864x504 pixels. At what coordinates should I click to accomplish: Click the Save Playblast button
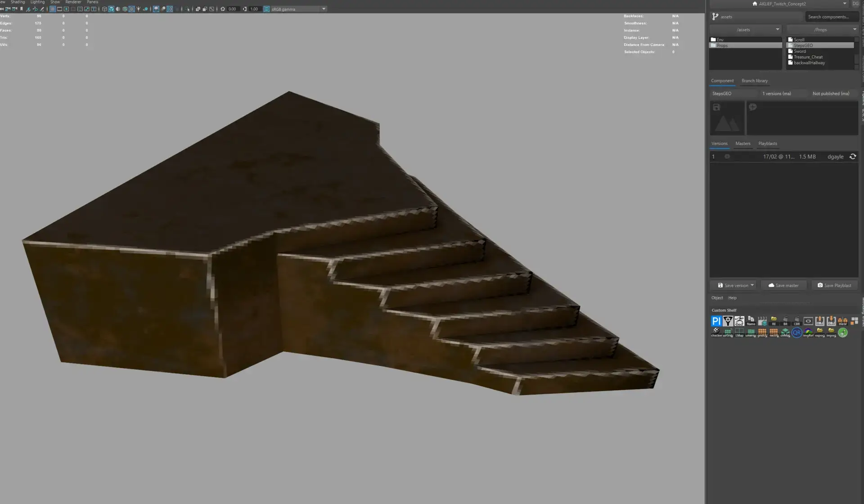pyautogui.click(x=834, y=285)
